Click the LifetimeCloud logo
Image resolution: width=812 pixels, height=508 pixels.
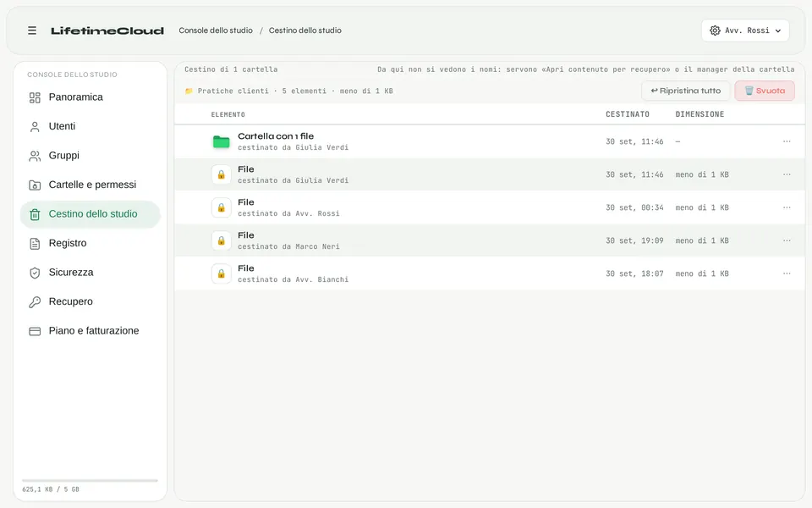click(107, 30)
